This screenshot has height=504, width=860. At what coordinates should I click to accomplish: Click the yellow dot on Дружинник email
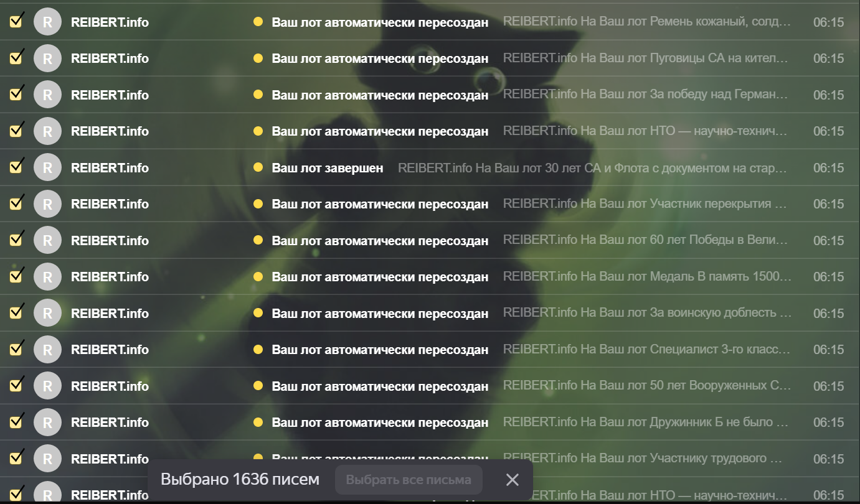[258, 422]
